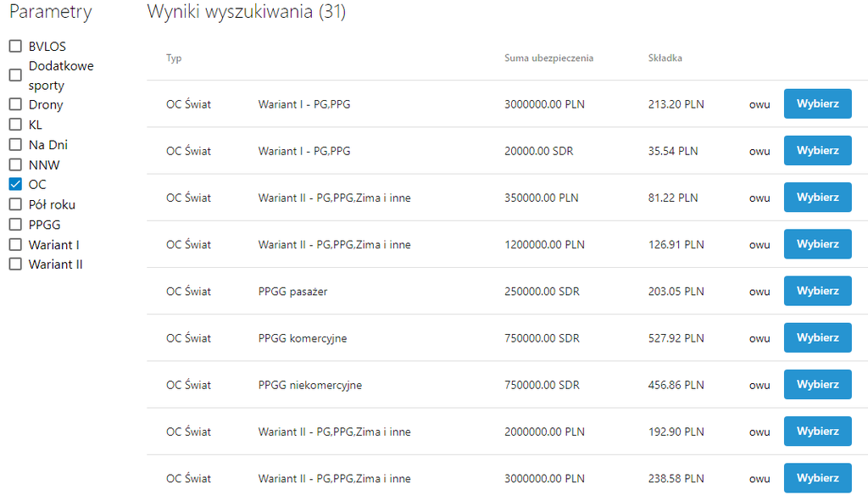Viewport: 868px width, 501px height.
Task: Choose the 238.58 PLN offer button
Action: [817, 478]
